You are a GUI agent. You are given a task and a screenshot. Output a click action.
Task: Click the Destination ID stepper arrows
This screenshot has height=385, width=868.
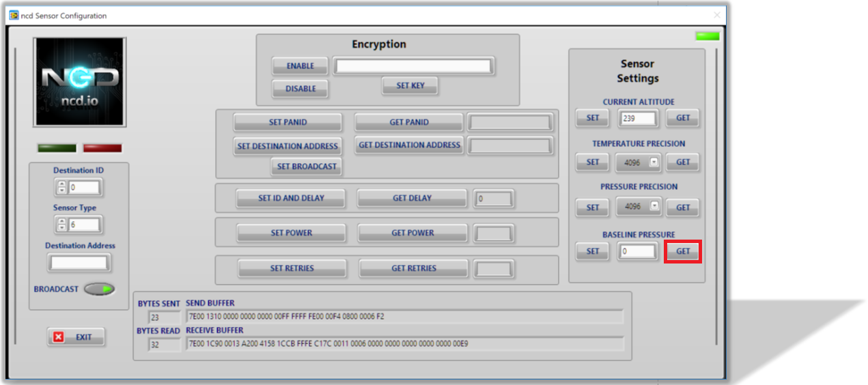pos(61,187)
